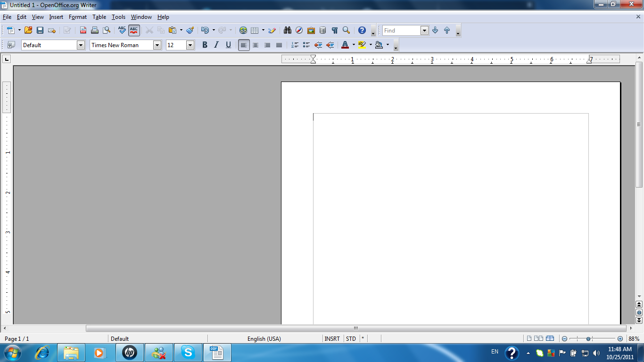Image resolution: width=644 pixels, height=362 pixels.
Task: Click the Paste clipboard icon
Action: click(172, 30)
